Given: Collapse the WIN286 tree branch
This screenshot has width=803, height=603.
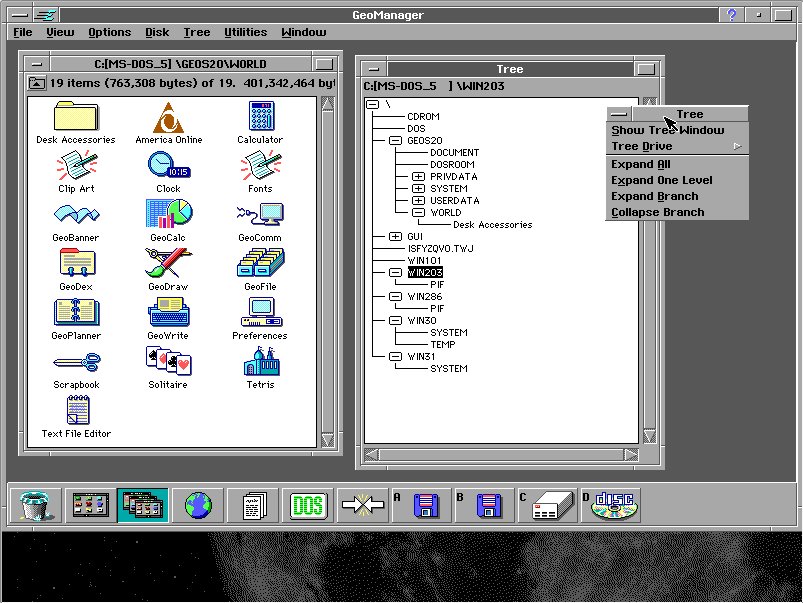Looking at the screenshot, I should pos(395,297).
